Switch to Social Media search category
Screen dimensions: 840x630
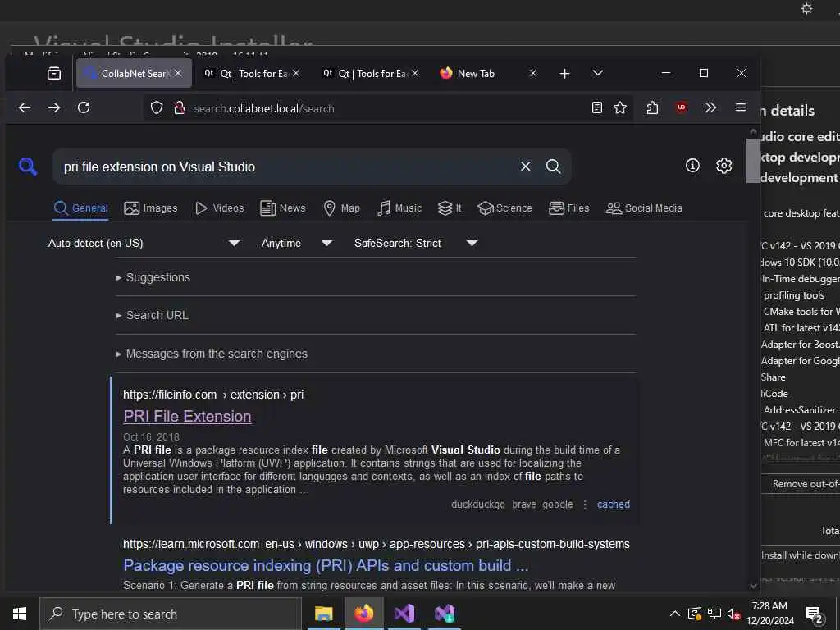tap(644, 208)
